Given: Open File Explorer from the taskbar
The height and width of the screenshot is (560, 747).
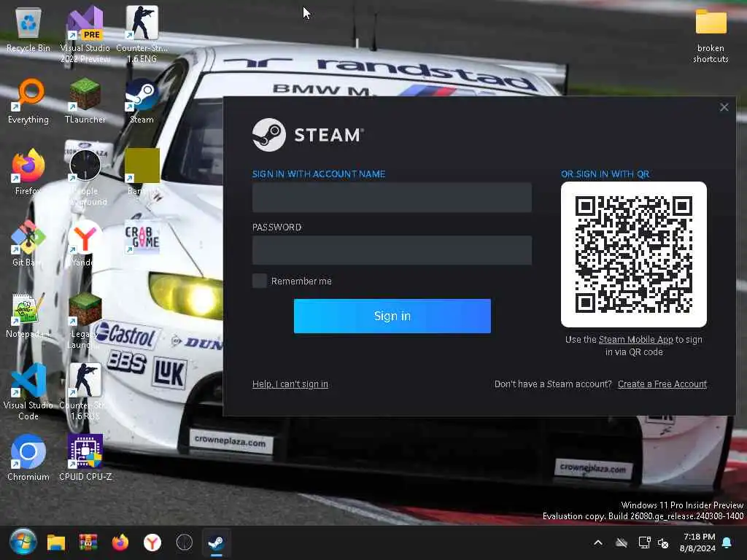Looking at the screenshot, I should pyautogui.click(x=56, y=542).
